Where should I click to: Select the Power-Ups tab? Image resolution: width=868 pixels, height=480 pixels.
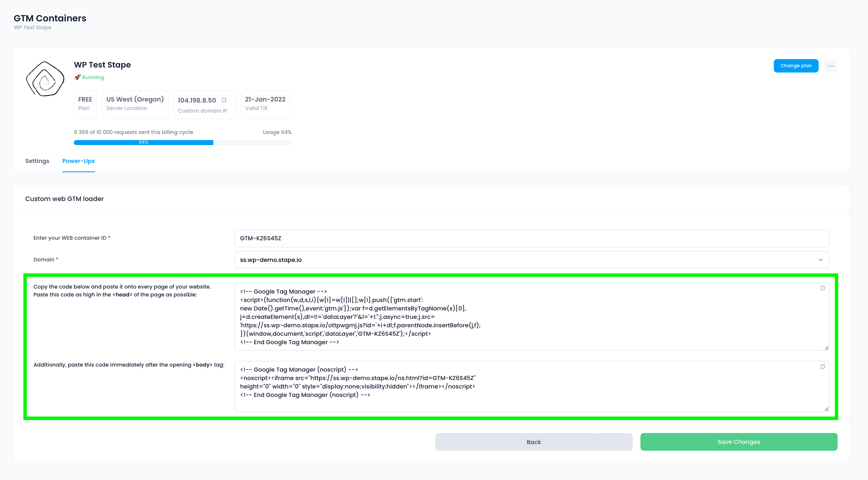(78, 161)
